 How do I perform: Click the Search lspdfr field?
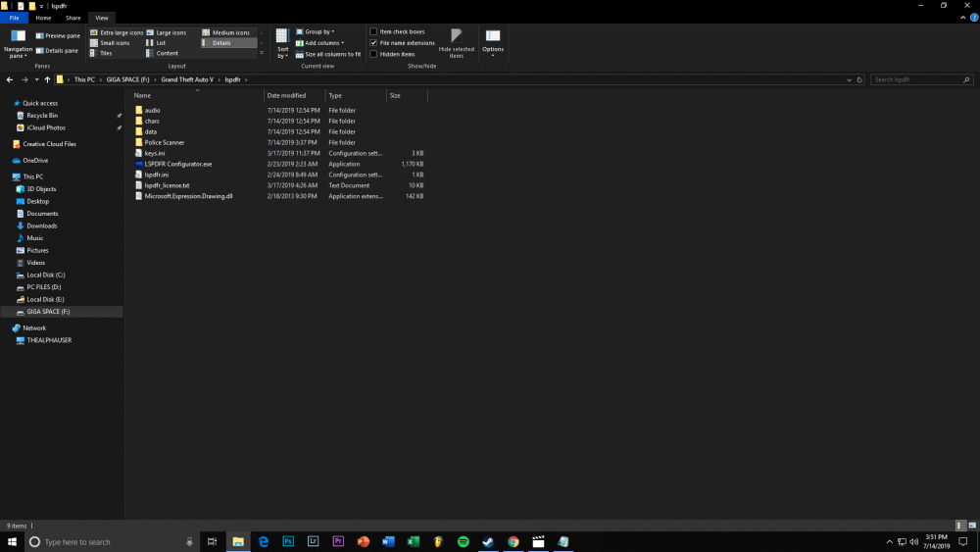point(921,80)
